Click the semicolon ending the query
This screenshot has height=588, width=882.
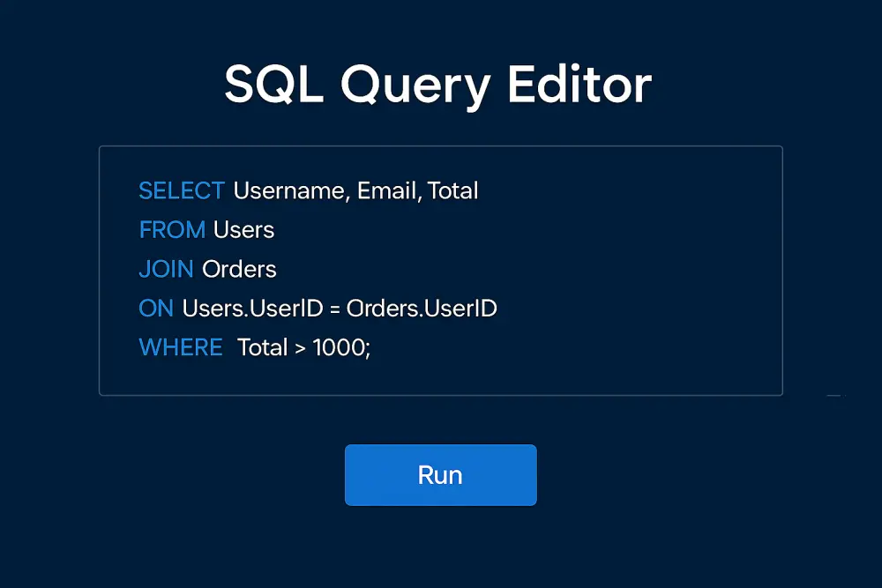tap(367, 347)
